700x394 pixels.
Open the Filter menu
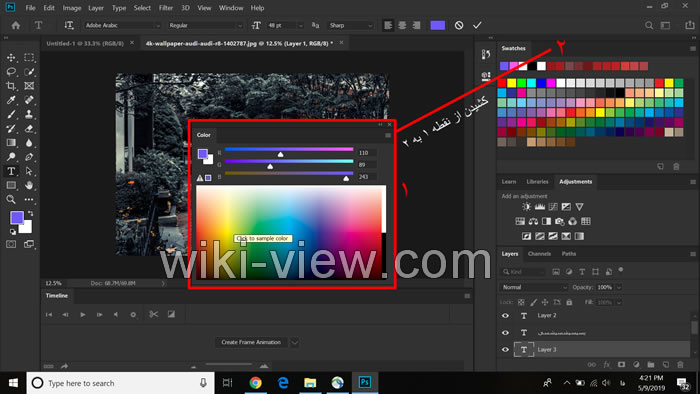[x=166, y=8]
